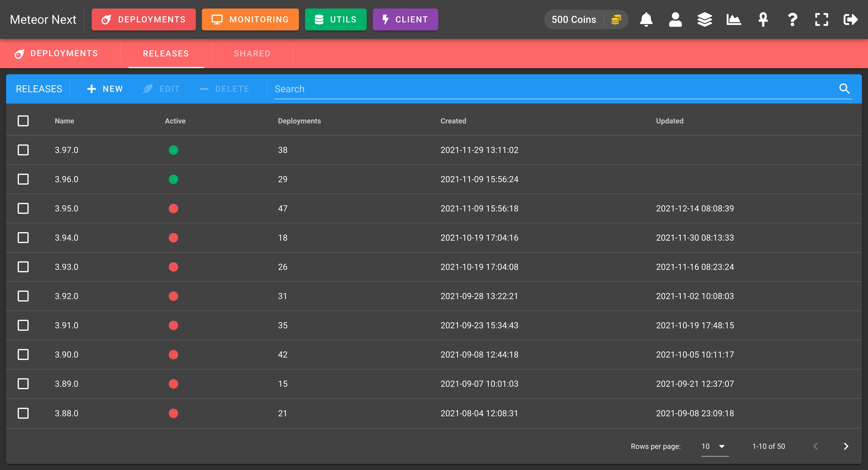Open the area chart statistics icon
The image size is (868, 470).
(x=734, y=19)
